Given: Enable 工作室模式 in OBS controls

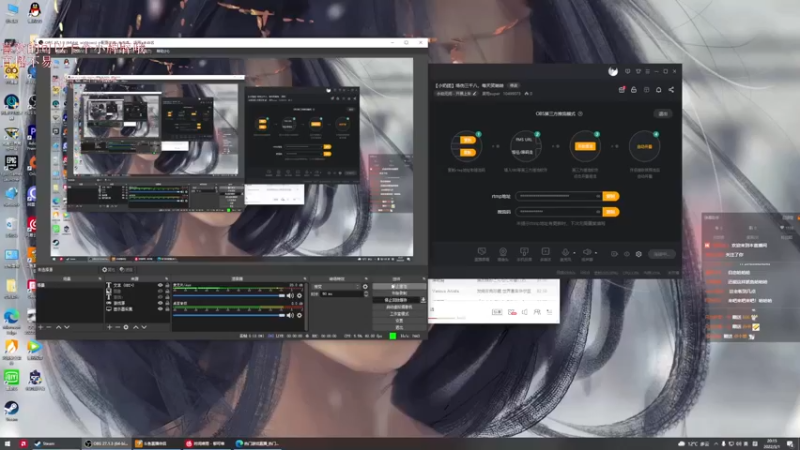Looking at the screenshot, I should pyautogui.click(x=398, y=314).
